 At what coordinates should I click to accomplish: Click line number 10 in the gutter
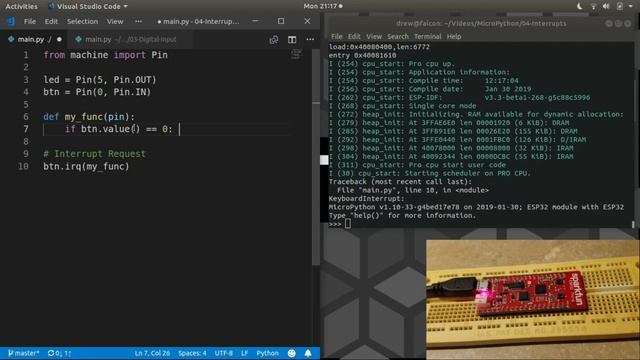tap(23, 166)
